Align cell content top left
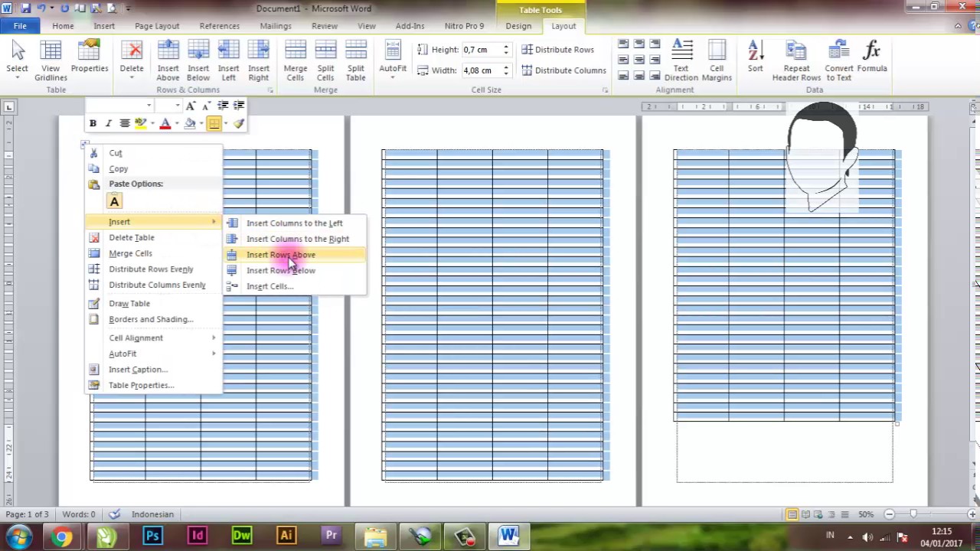The image size is (980, 551). (x=623, y=44)
